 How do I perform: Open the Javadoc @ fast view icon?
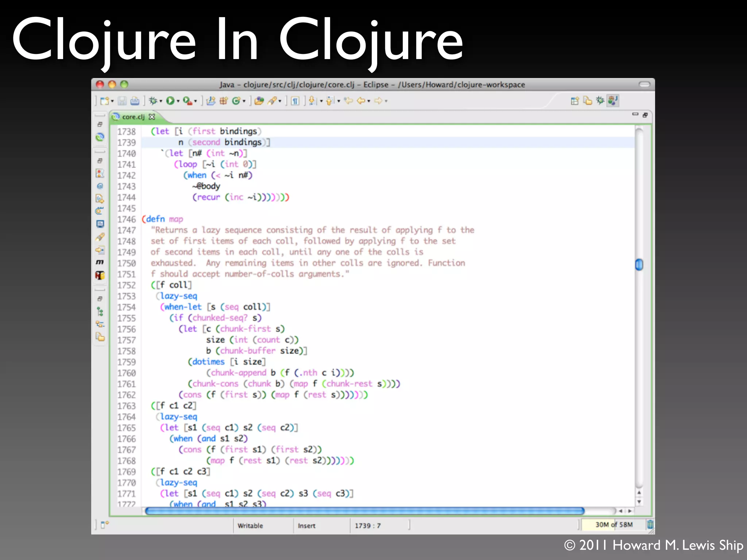coord(100,186)
